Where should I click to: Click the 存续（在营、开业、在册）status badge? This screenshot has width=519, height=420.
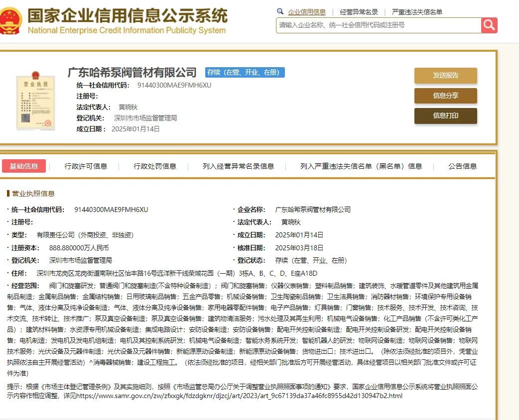245,73
